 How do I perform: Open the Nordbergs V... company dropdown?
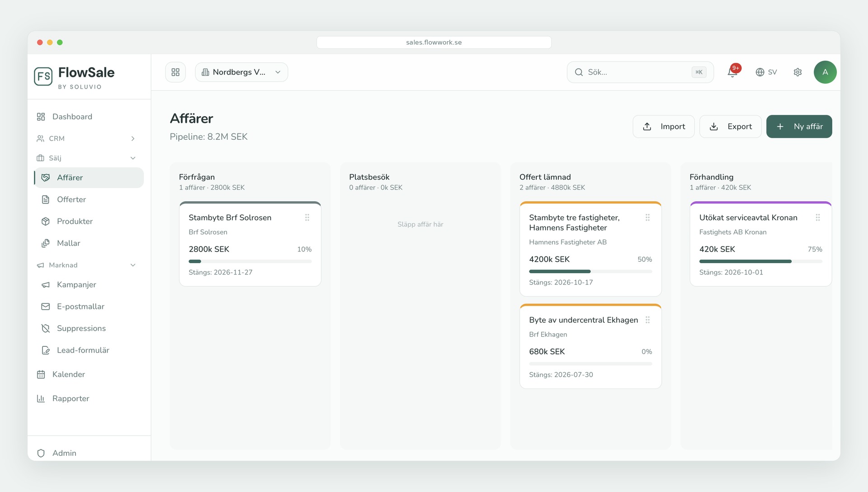pyautogui.click(x=241, y=72)
